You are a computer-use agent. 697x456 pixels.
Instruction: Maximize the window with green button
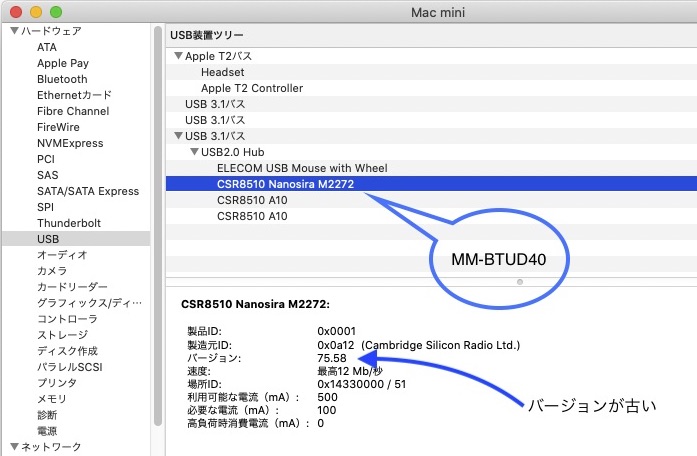(56, 12)
